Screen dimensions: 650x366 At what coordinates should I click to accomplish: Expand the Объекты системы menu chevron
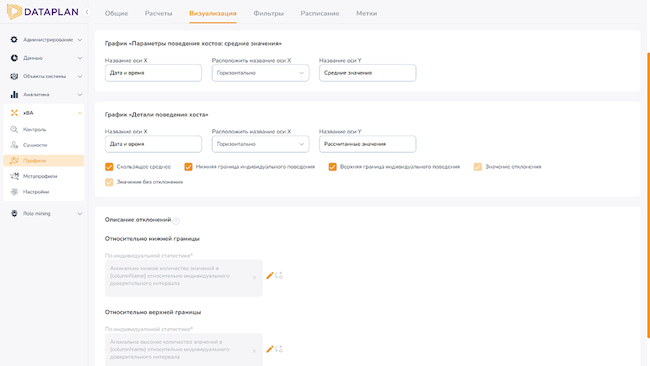tap(80, 76)
